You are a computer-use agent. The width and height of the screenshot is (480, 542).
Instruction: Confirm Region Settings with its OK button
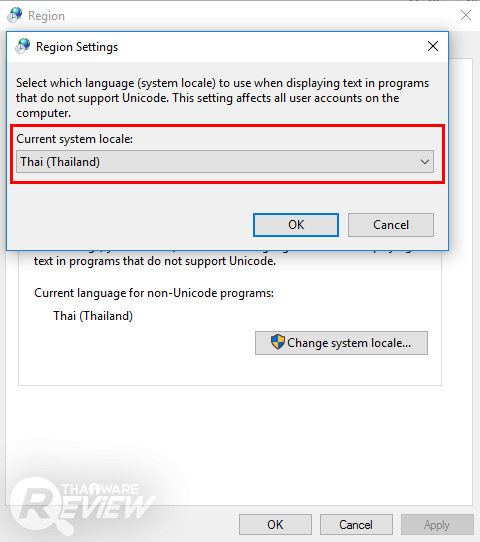click(296, 225)
